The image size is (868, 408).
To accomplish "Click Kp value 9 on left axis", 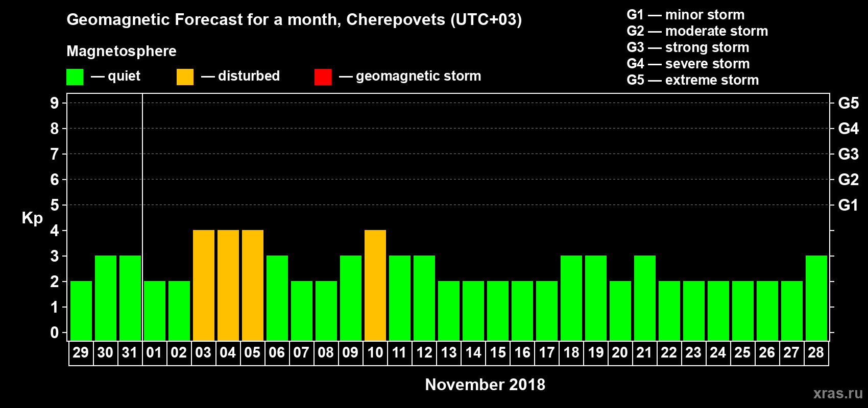I will click(x=55, y=103).
